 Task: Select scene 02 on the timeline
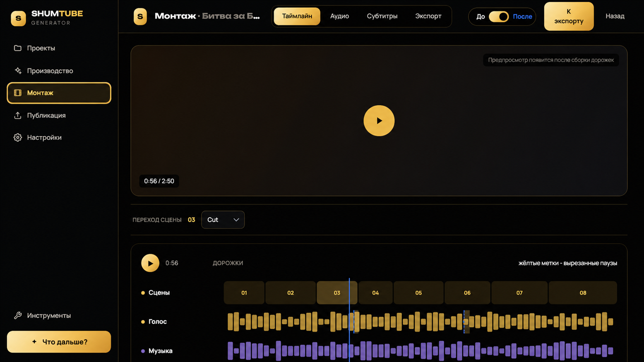point(291,293)
